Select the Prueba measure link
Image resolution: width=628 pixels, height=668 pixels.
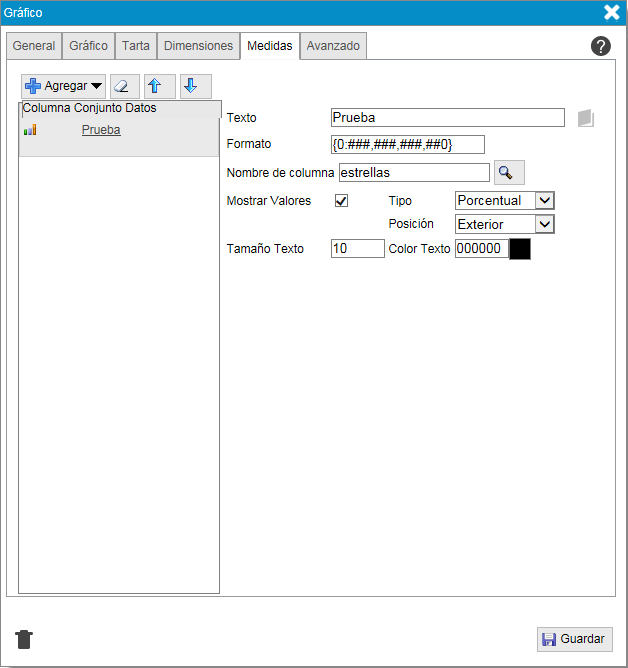[x=101, y=130]
